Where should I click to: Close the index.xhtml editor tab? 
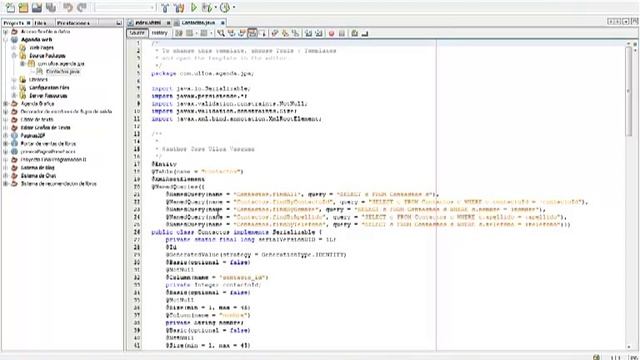coord(168,23)
